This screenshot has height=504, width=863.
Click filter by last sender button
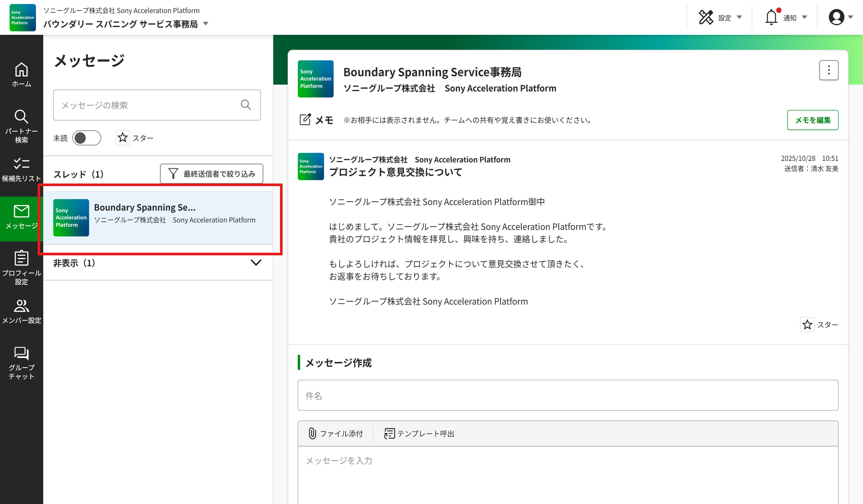tap(211, 174)
